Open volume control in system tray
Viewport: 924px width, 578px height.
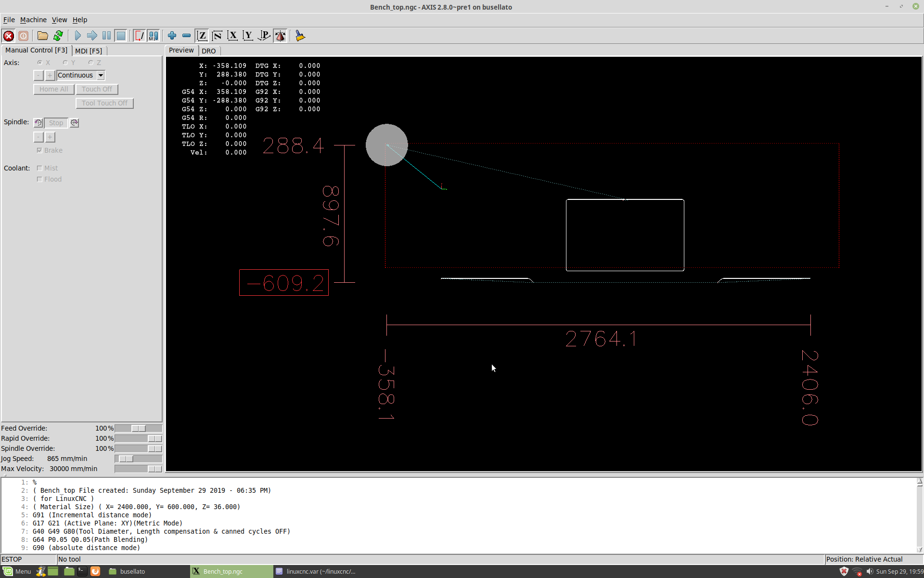(869, 571)
